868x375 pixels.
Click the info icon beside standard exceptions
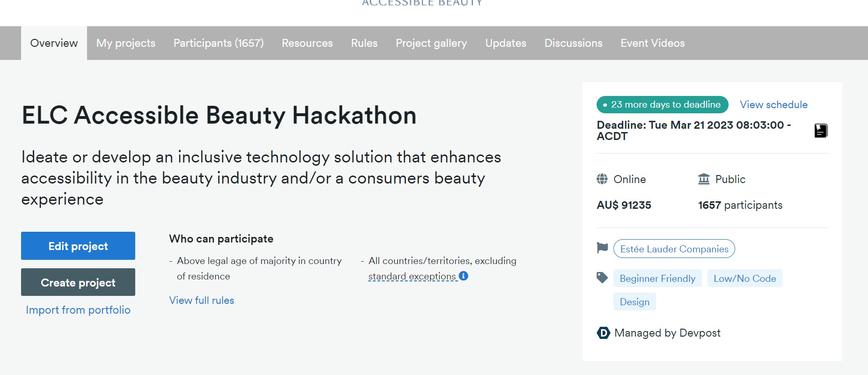(x=463, y=276)
